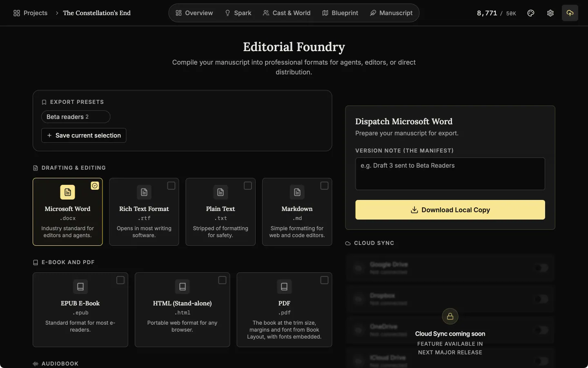Click The Constellation's End breadcrumb
Viewport: 588px width, 368px height.
pyautogui.click(x=97, y=13)
